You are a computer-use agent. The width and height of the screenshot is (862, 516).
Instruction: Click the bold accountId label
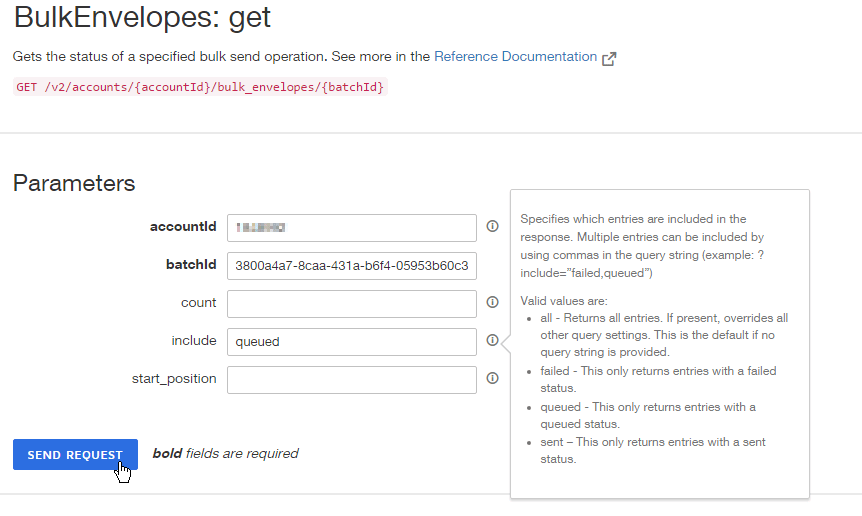point(183,227)
